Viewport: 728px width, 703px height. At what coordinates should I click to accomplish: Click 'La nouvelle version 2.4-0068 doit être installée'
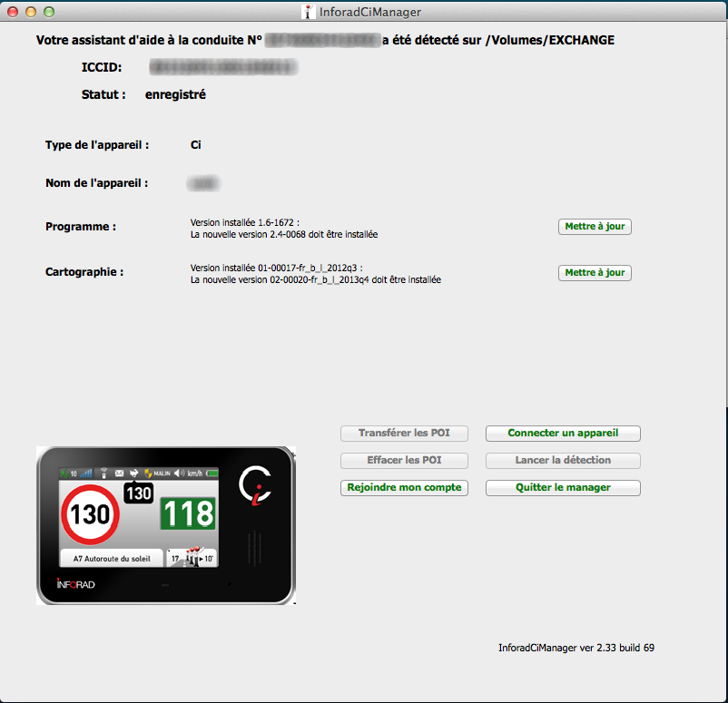click(x=284, y=235)
